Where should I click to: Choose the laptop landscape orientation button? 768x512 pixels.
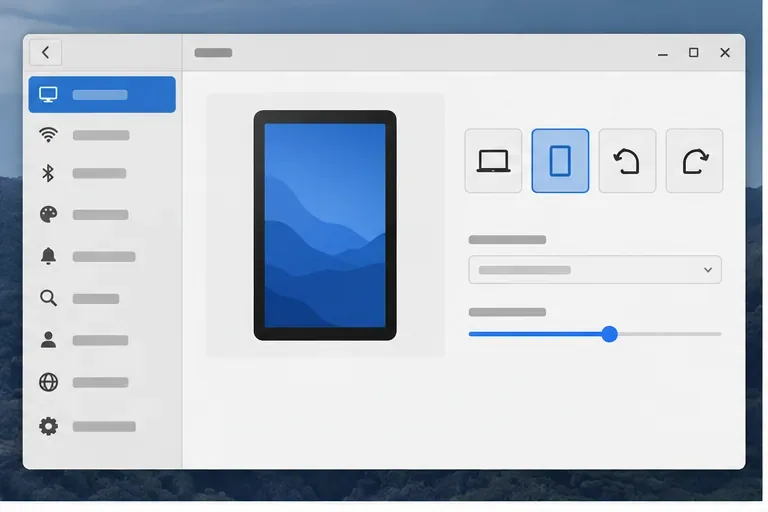click(493, 161)
